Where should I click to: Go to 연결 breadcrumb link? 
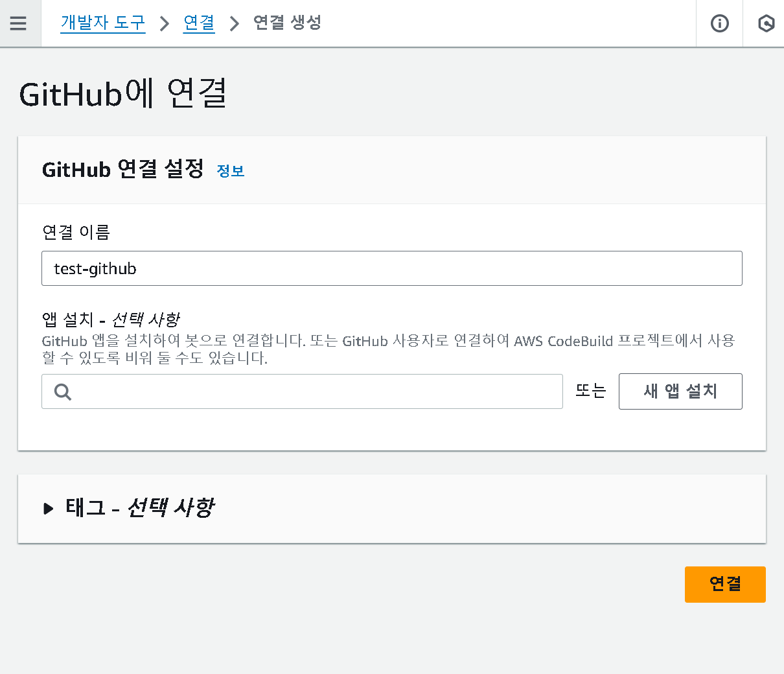point(199,23)
